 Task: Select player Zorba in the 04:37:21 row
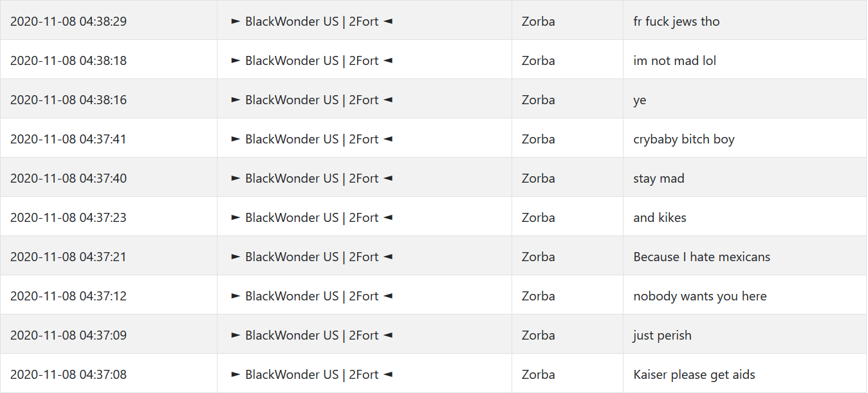pyautogui.click(x=539, y=257)
